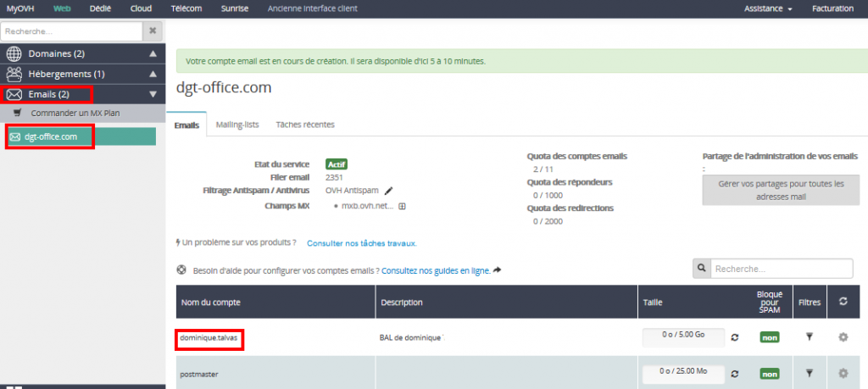Go to Cloud in top navigation

coord(142,8)
